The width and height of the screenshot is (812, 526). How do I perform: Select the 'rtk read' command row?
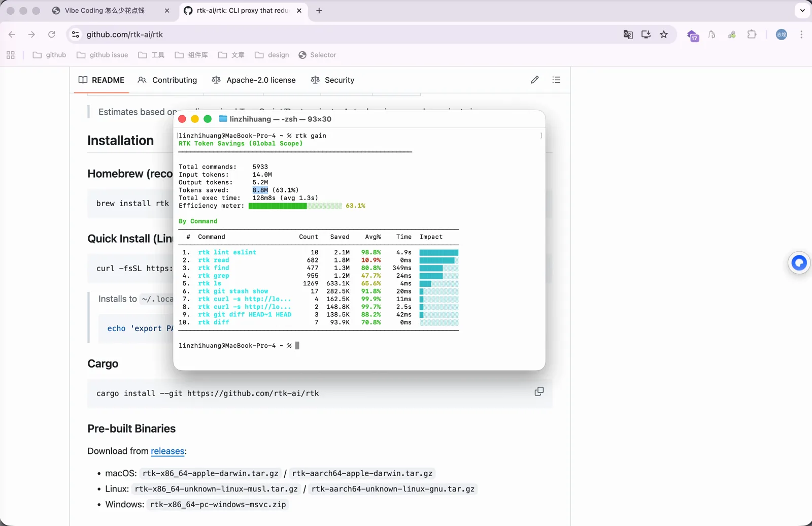pyautogui.click(x=320, y=260)
